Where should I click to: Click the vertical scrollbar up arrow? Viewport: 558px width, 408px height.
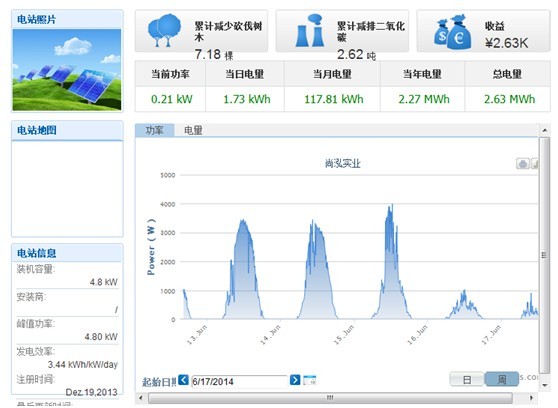point(544,131)
